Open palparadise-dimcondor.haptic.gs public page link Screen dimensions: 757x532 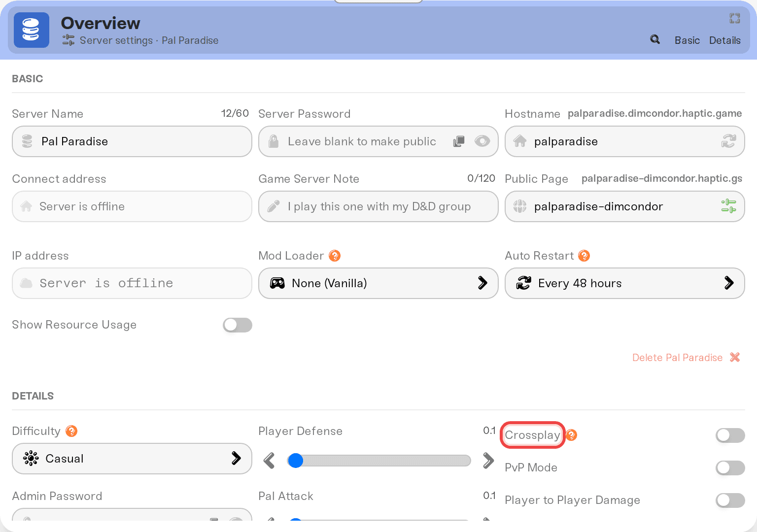point(661,178)
